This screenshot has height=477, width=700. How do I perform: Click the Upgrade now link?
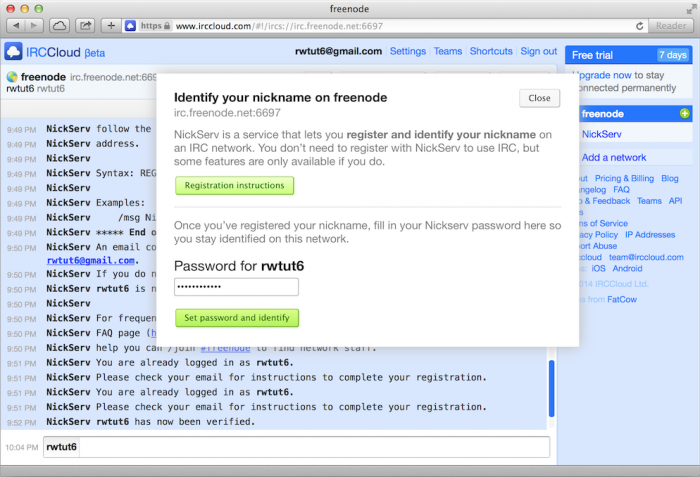[603, 75]
